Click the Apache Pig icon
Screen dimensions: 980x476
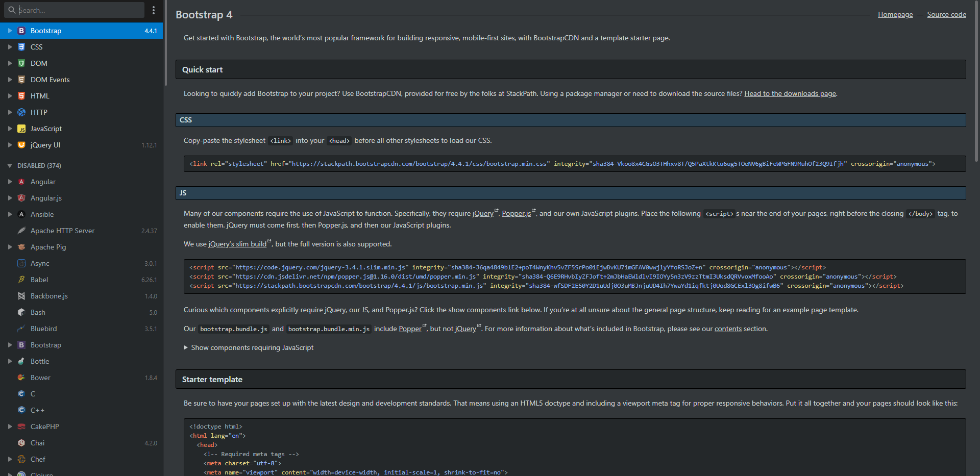coord(21,247)
